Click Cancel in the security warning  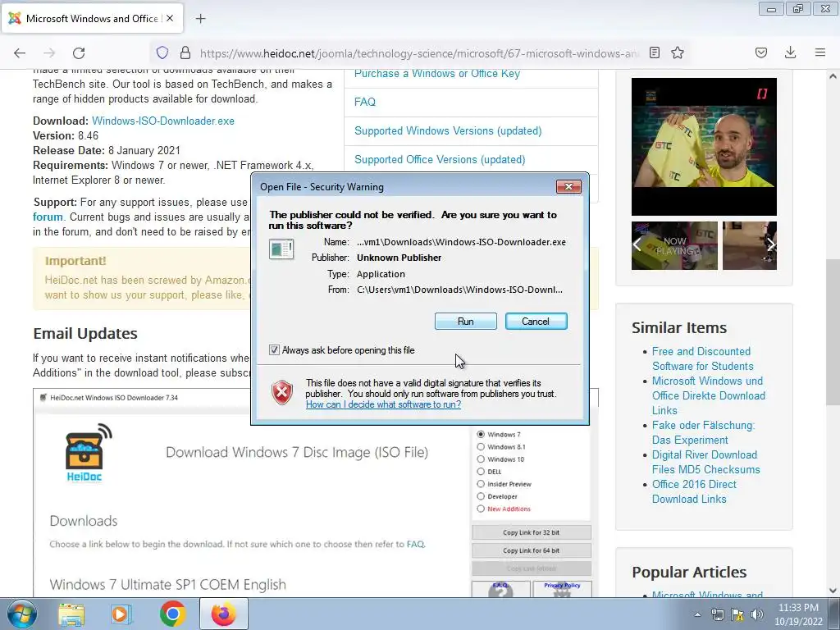[536, 321]
